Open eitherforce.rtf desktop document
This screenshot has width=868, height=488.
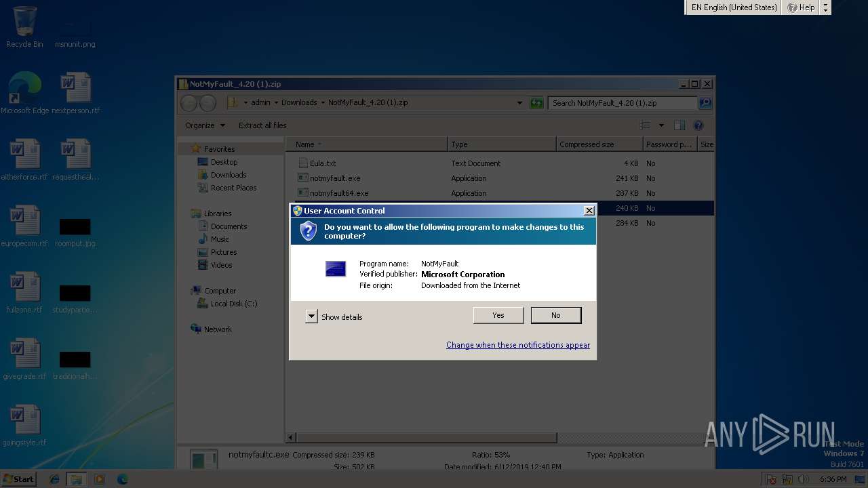(x=24, y=160)
